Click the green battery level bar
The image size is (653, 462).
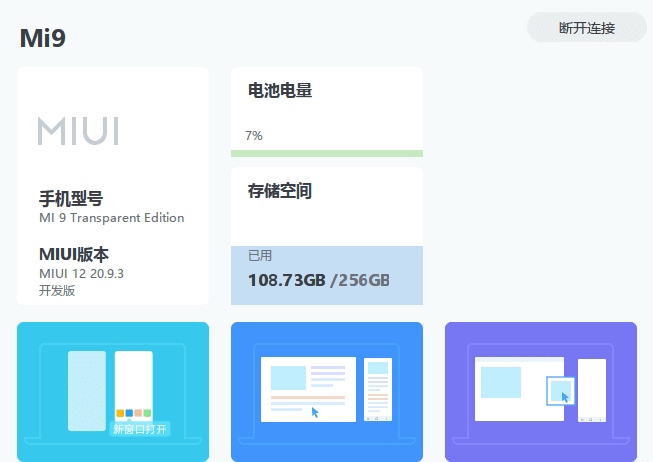[326, 153]
